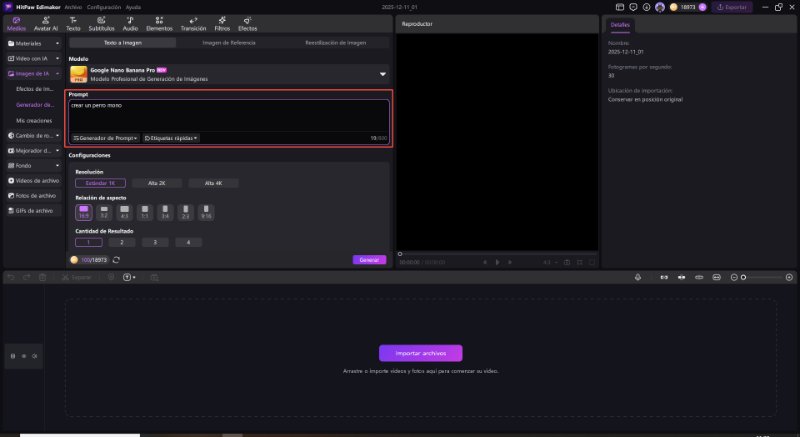Open the feedback message icon

[633, 7]
